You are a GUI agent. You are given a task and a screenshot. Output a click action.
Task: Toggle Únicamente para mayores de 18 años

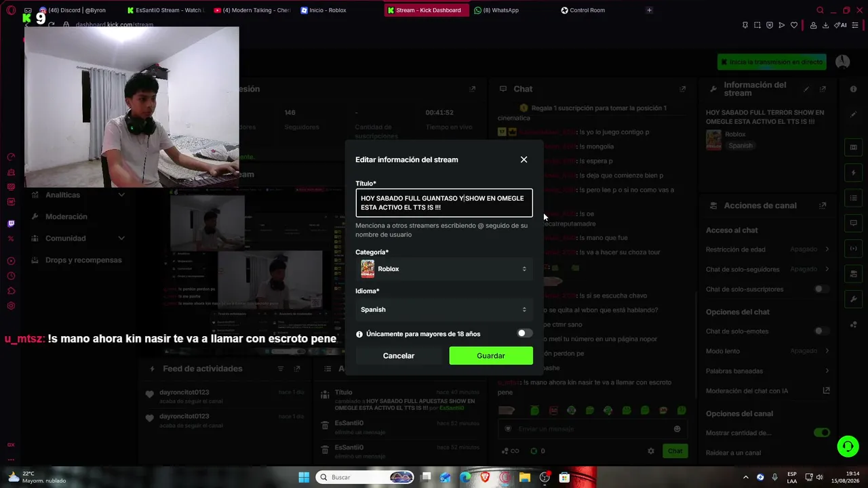point(524,333)
